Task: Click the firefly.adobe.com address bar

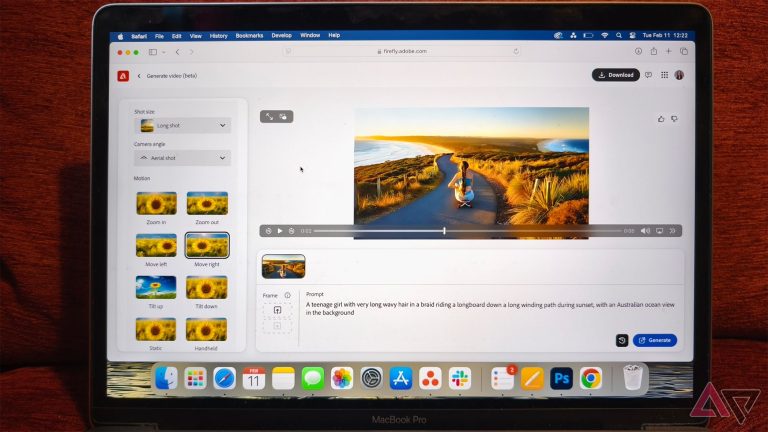Action: pos(402,51)
